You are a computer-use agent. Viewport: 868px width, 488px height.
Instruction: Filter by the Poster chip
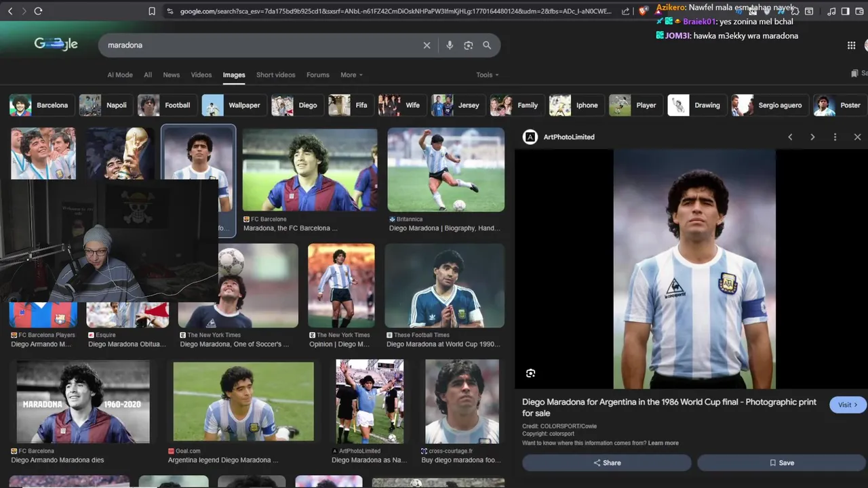840,105
